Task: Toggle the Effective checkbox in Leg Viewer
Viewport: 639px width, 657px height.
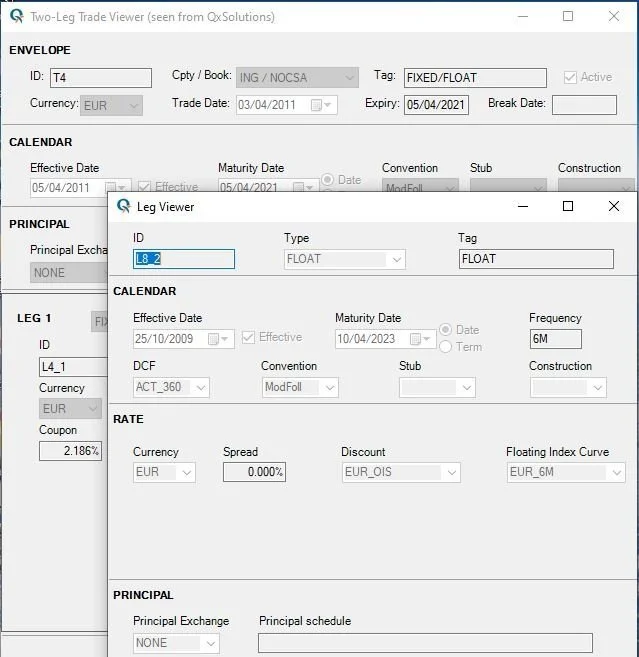Action: click(248, 337)
